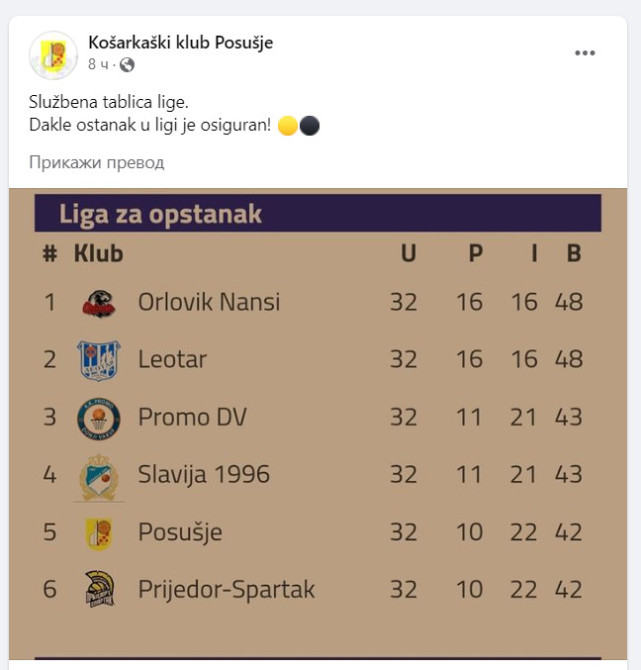
Task: Click the "Klub" column heading
Action: pos(98,253)
